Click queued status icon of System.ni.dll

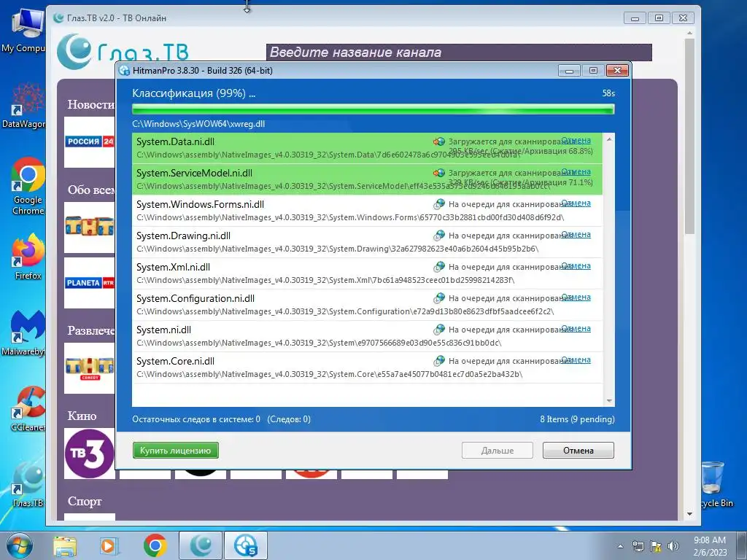point(438,330)
